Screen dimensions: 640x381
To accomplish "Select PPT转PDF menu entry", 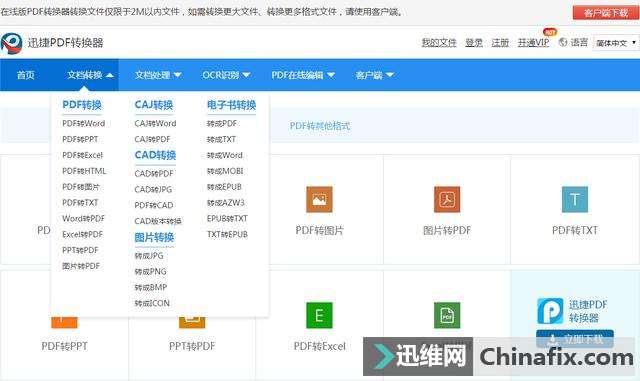I will (80, 250).
